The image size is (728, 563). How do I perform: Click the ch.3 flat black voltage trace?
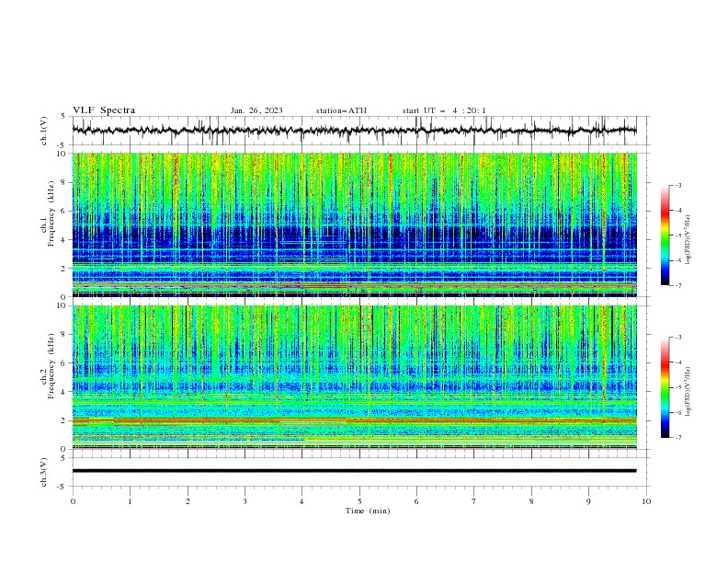click(x=354, y=471)
